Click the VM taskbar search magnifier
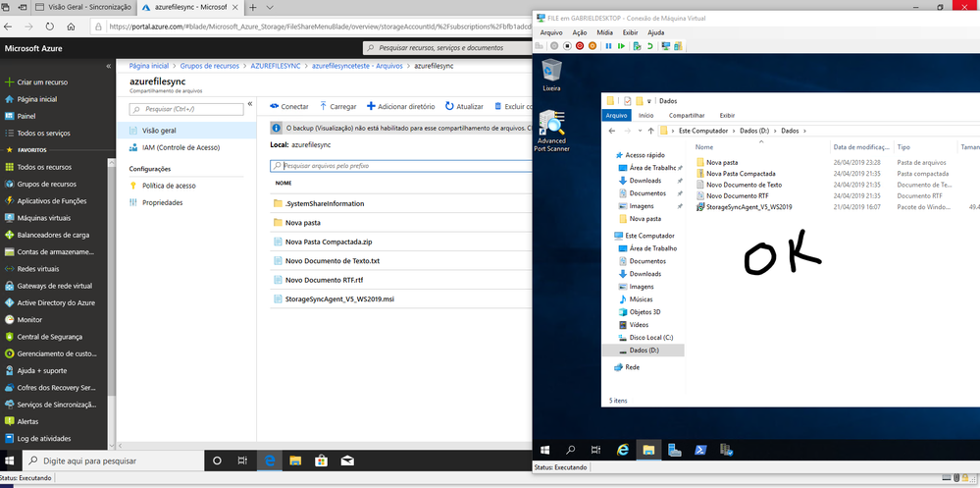 tap(571, 449)
